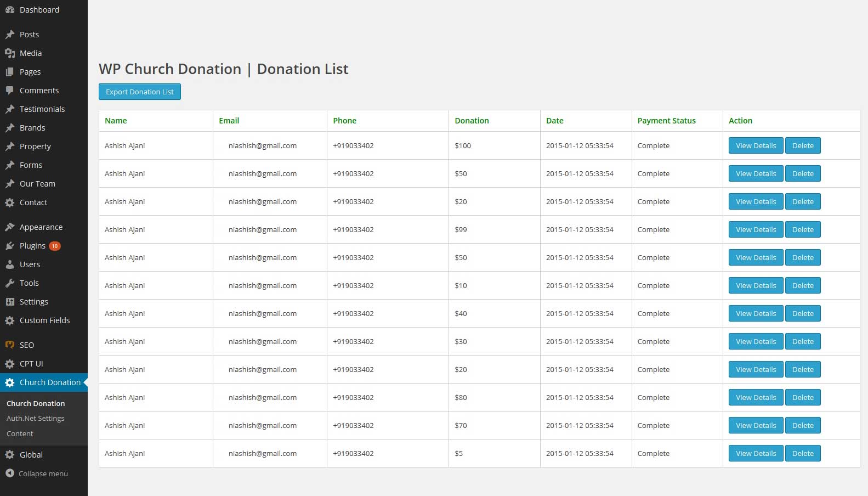This screenshot has width=868, height=496.
Task: Click the Pages document icon
Action: click(10, 72)
